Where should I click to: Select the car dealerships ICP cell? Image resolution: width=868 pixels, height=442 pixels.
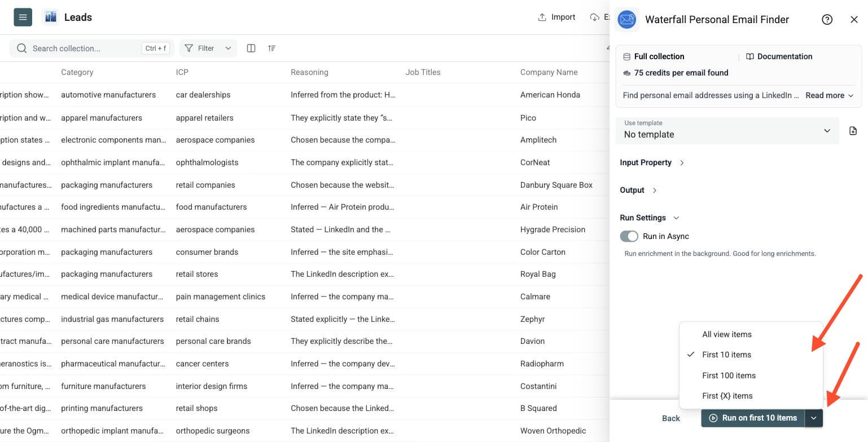coord(203,95)
